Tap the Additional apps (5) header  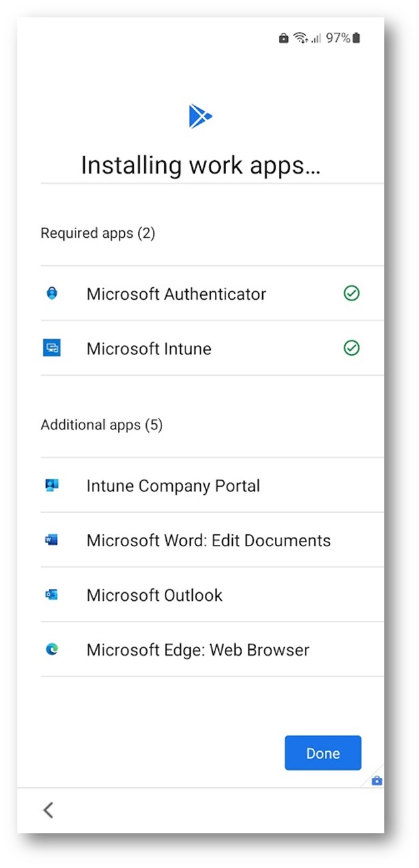pos(102,425)
